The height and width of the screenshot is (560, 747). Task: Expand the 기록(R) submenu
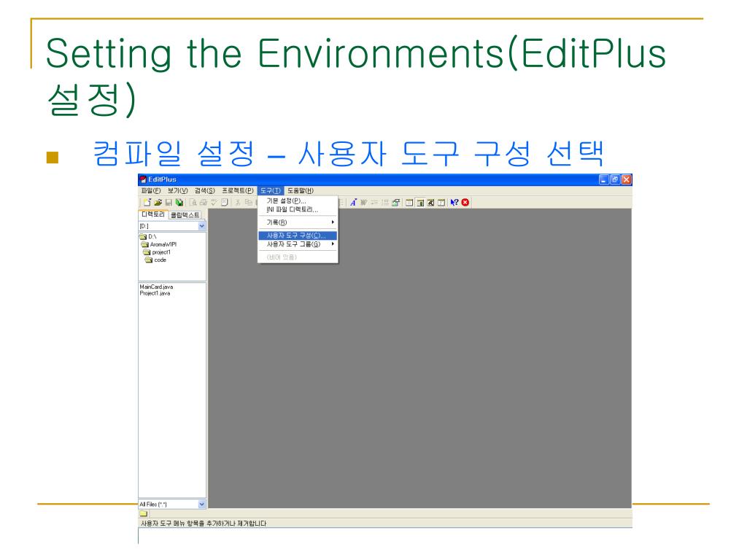pyautogui.click(x=298, y=222)
